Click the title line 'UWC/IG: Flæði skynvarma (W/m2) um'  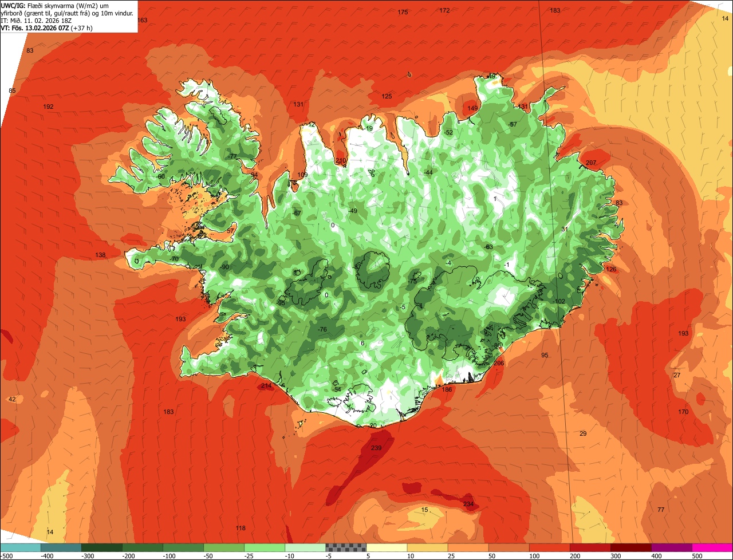click(56, 5)
